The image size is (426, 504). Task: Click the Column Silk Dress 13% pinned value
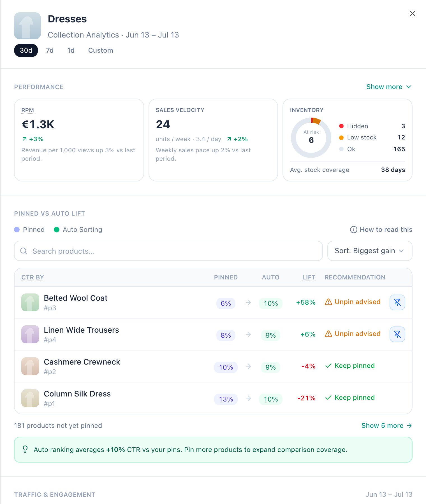click(226, 399)
